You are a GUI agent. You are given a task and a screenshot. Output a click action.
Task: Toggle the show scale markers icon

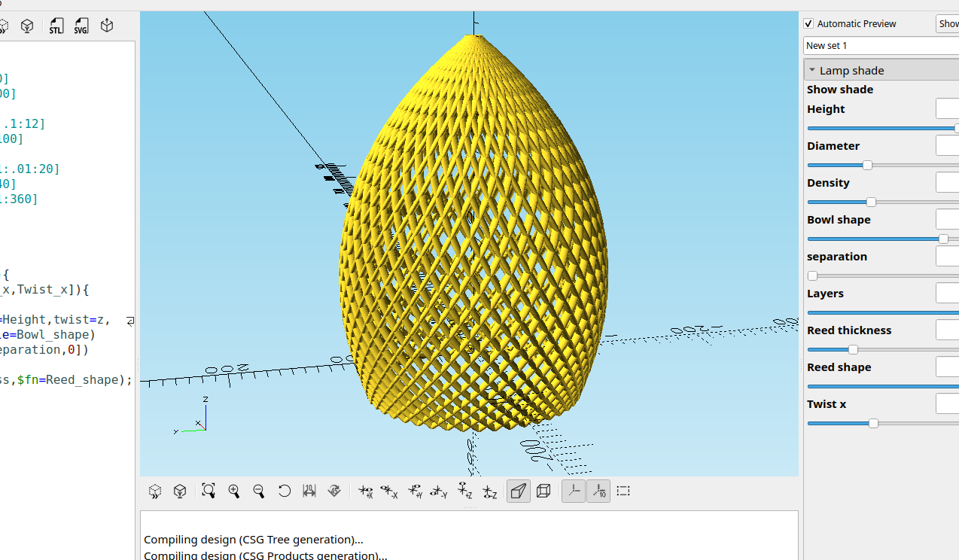coord(598,491)
